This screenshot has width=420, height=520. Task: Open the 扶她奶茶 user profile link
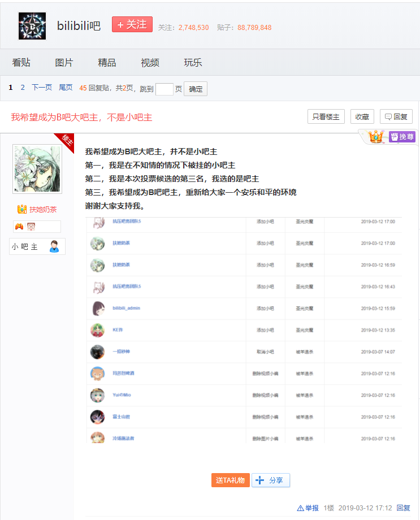42,209
